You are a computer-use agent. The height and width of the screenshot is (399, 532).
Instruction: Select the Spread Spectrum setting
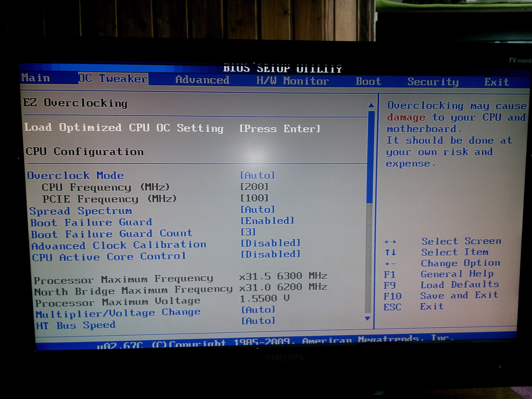pos(81,211)
